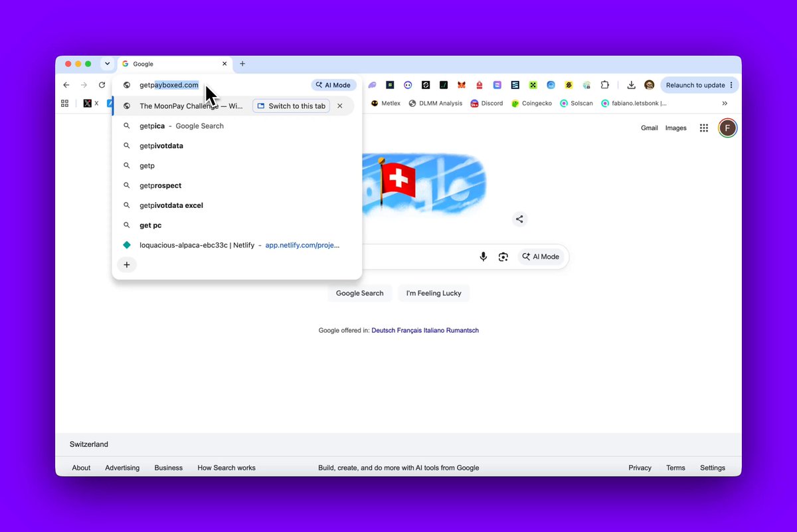Start a voice search with the microphone
The width and height of the screenshot is (797, 532).
pyautogui.click(x=484, y=257)
